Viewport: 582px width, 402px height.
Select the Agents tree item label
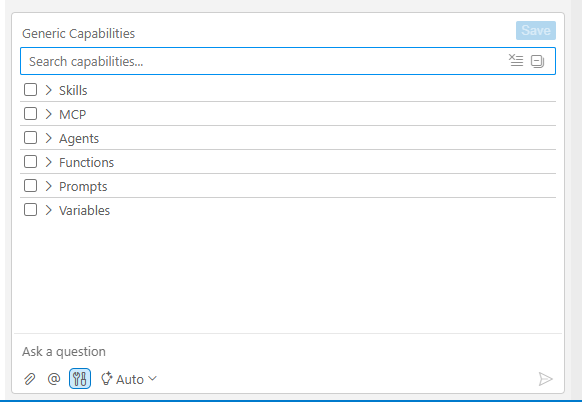(79, 138)
